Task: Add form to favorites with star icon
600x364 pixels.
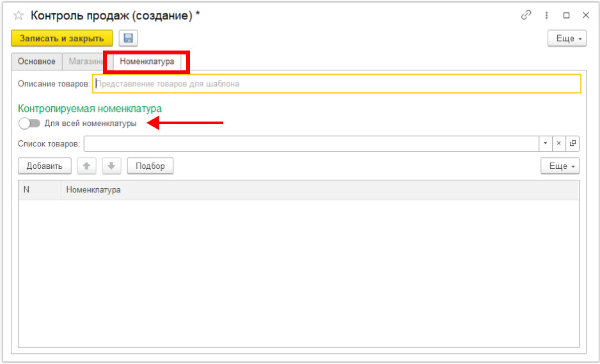Action: (x=19, y=16)
